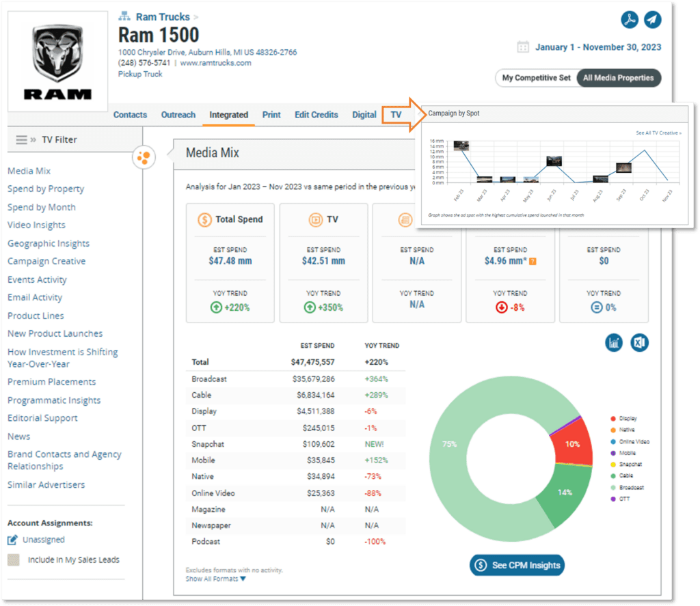
Task: Open Geographic Insights in sidebar
Action: coord(49,244)
